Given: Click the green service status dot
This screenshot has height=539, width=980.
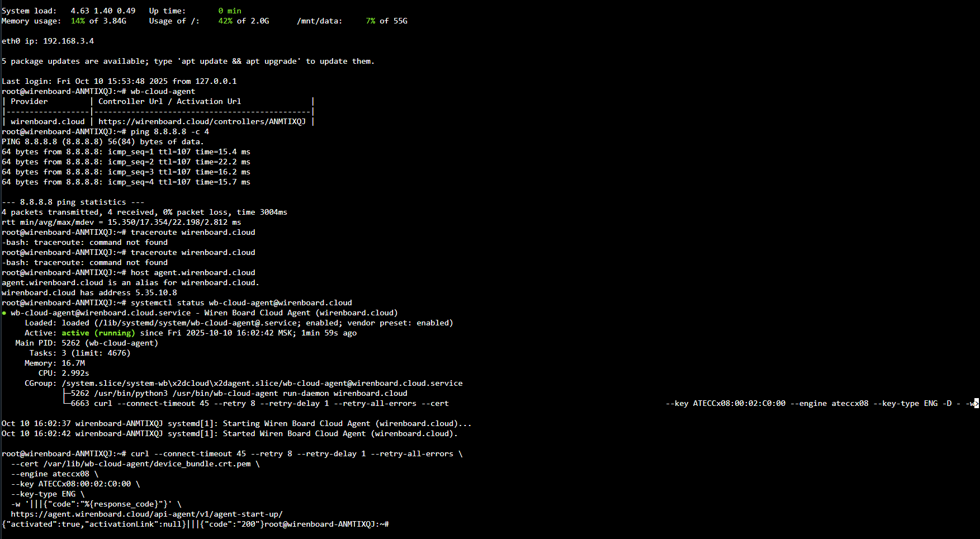Looking at the screenshot, I should point(4,313).
